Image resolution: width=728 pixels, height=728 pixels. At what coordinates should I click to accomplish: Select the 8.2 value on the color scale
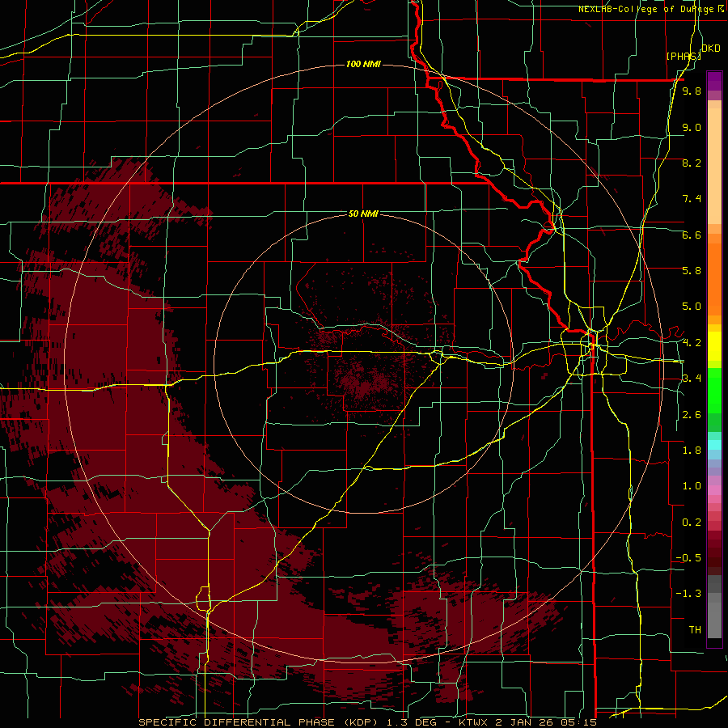692,163
